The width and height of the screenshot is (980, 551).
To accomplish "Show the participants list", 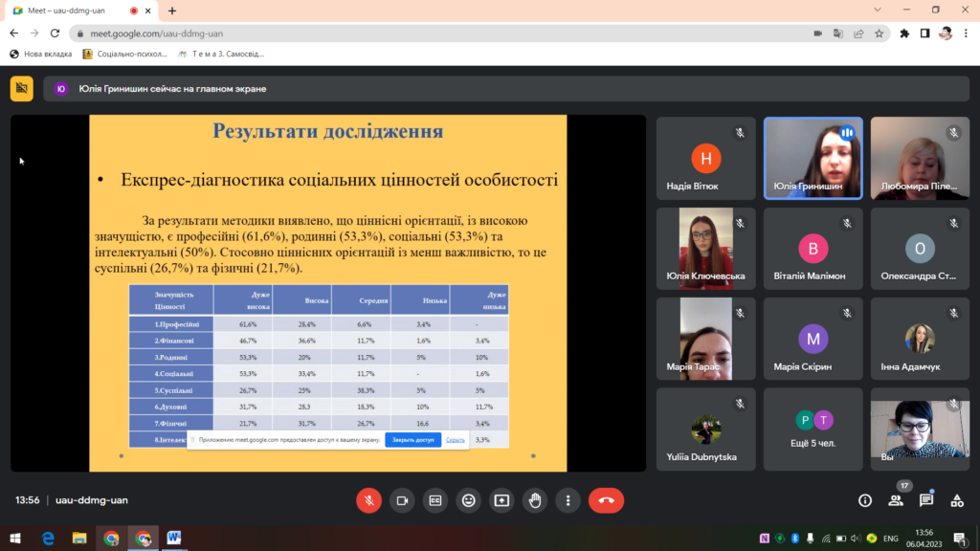I will click(896, 500).
